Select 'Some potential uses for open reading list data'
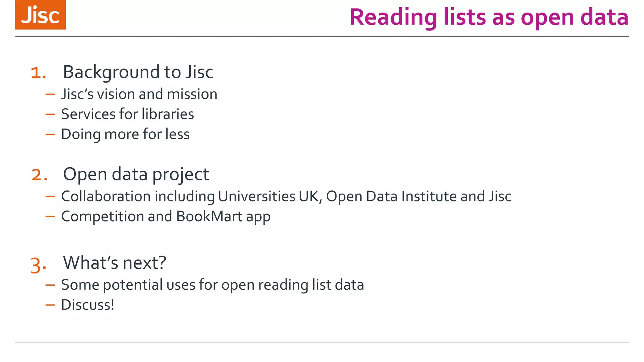This screenshot has width=644, height=362. coord(213,285)
